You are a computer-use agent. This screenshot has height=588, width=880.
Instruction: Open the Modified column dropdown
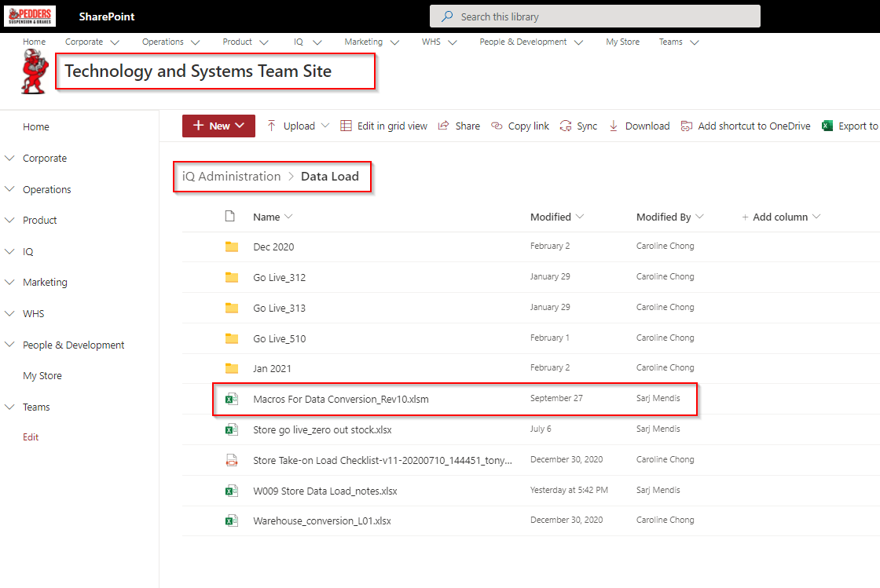[580, 217]
